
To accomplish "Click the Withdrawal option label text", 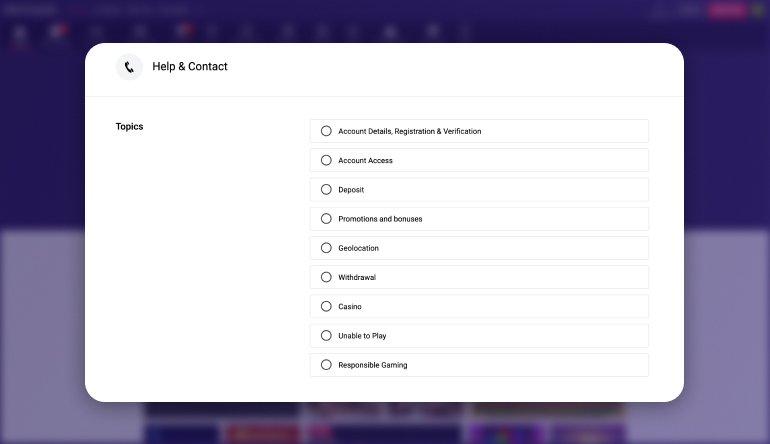I will tap(357, 277).
